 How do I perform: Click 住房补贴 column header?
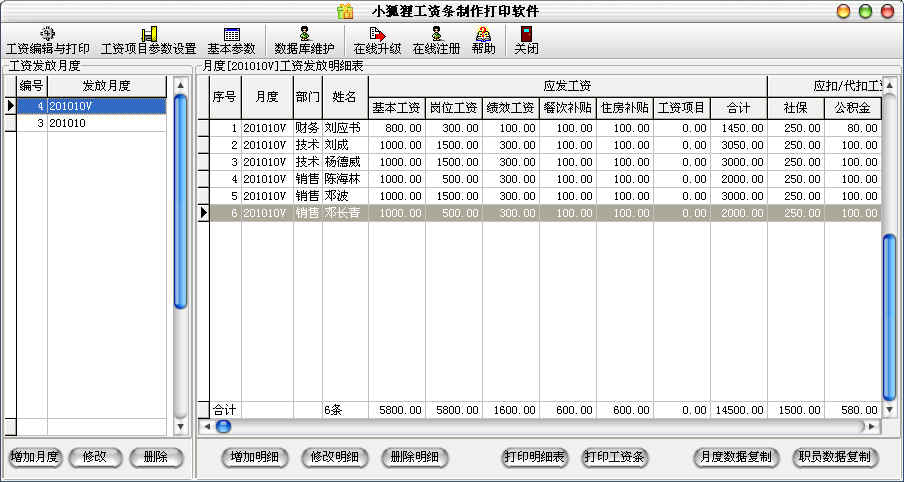coord(625,108)
